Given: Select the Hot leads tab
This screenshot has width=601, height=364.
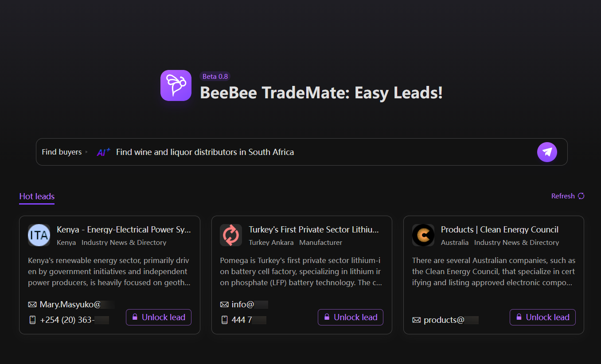Looking at the screenshot, I should click(x=37, y=196).
